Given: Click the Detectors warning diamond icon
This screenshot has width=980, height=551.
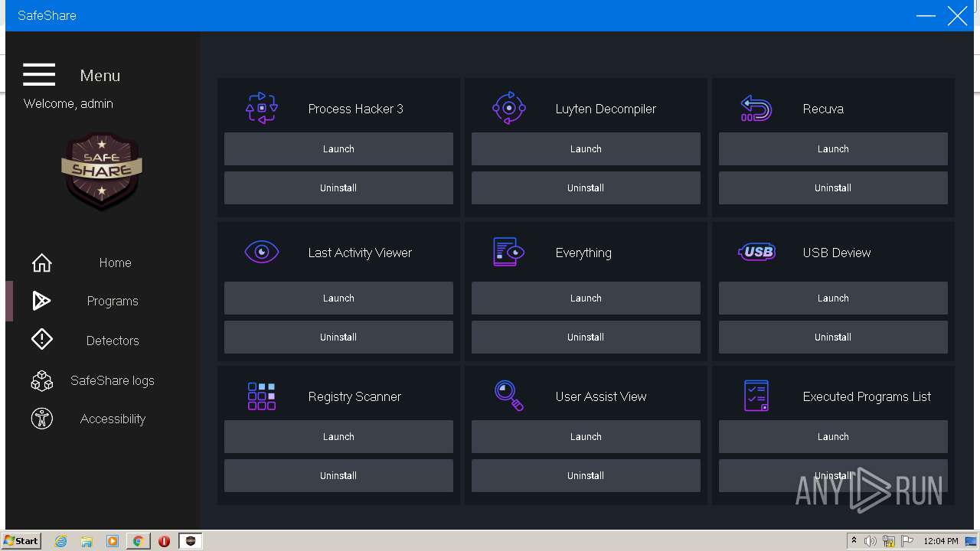Looking at the screenshot, I should [x=41, y=339].
